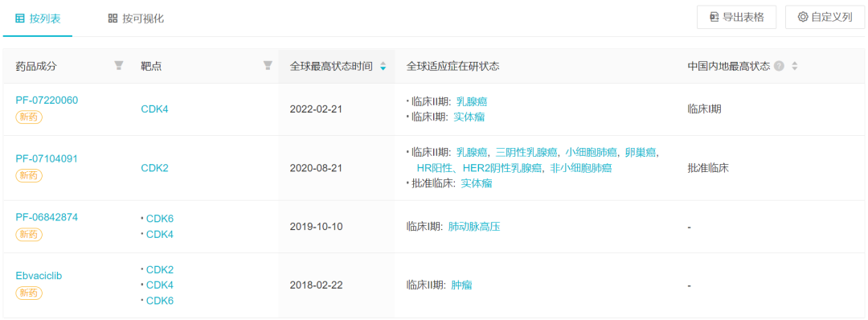Open the 非小细胞肺癌 indication link
The width and height of the screenshot is (868, 320).
[581, 168]
